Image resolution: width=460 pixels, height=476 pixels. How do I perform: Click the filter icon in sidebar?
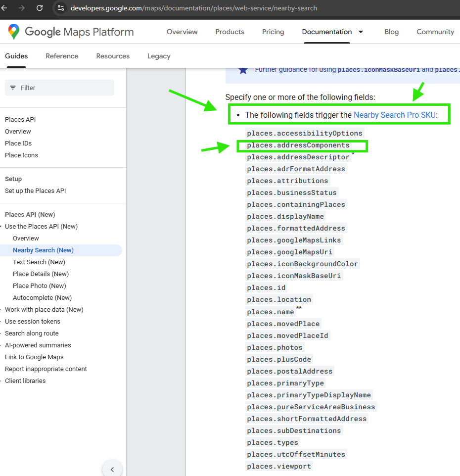click(13, 88)
